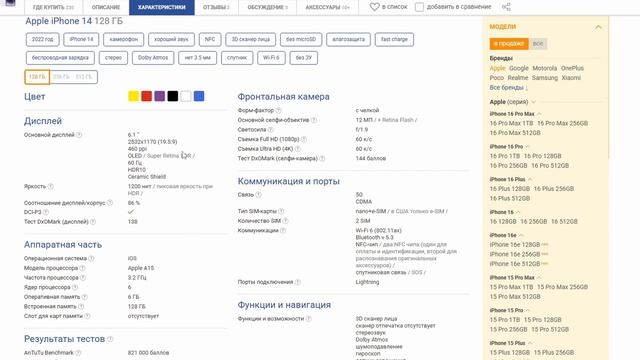Viewport: 640px width, 360px height.
Task: Expand Все бренды list
Action: 509,88
